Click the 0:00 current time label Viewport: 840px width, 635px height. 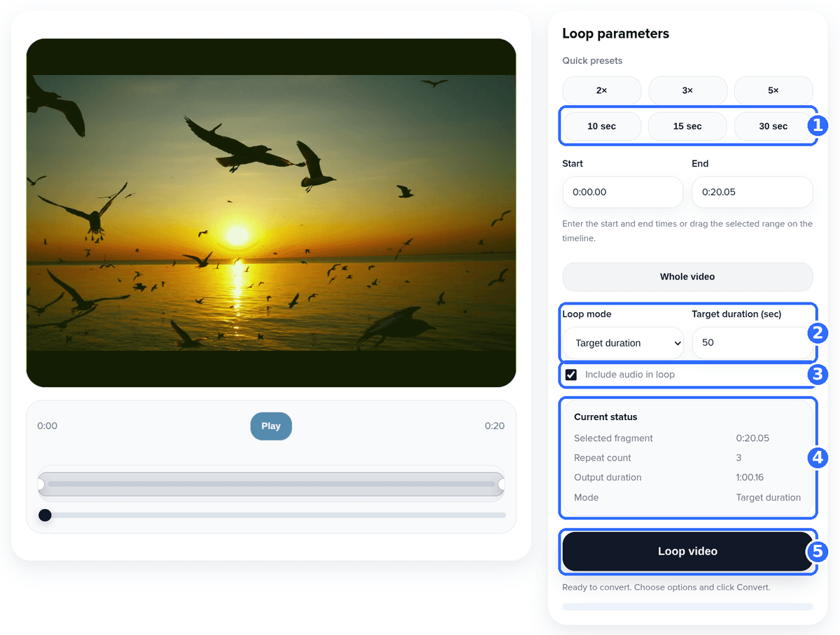point(48,426)
